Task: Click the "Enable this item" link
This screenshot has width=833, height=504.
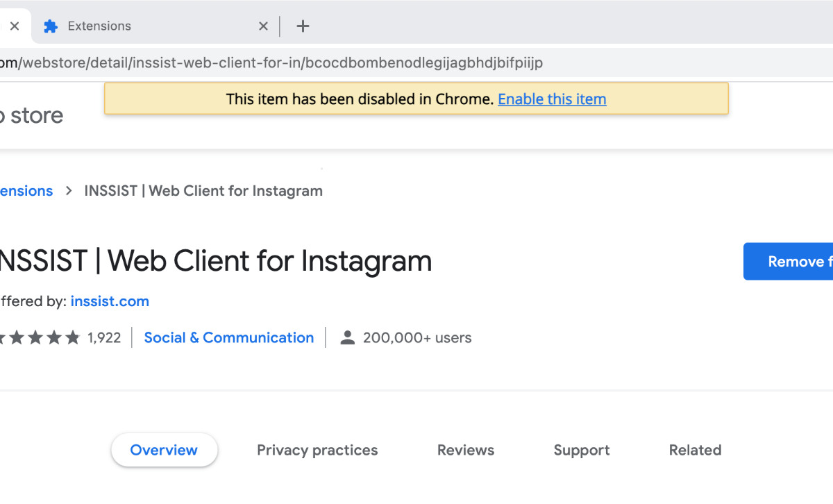Action: tap(552, 99)
